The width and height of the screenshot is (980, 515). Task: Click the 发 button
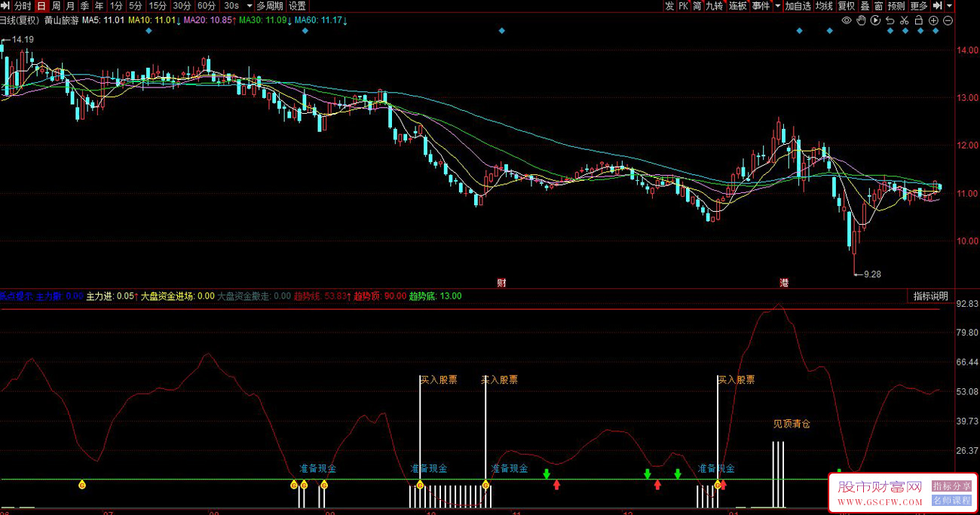tap(669, 6)
